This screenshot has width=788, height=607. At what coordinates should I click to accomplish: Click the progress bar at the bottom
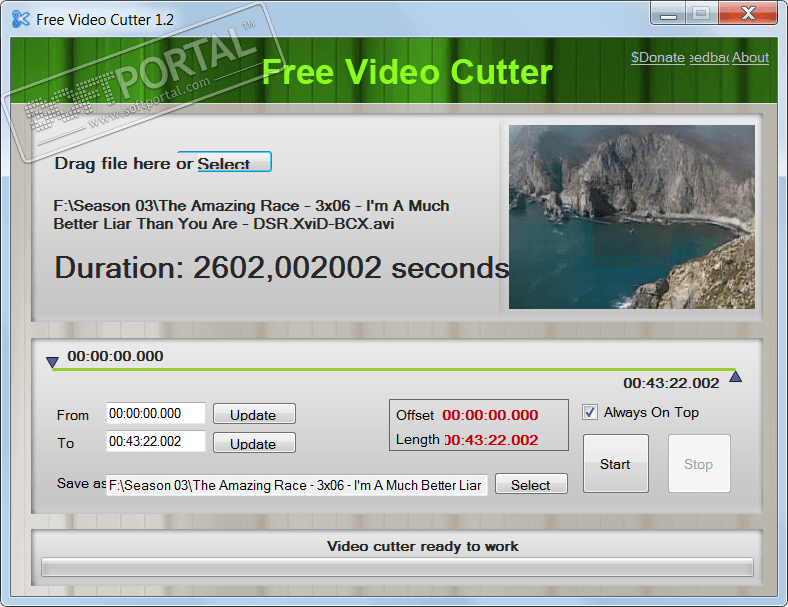(398, 567)
